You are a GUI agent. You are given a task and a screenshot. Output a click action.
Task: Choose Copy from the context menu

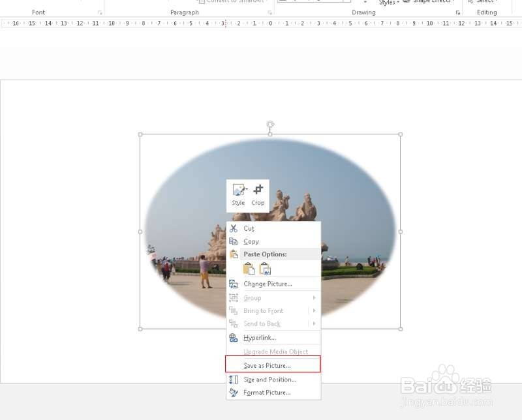(x=273, y=241)
